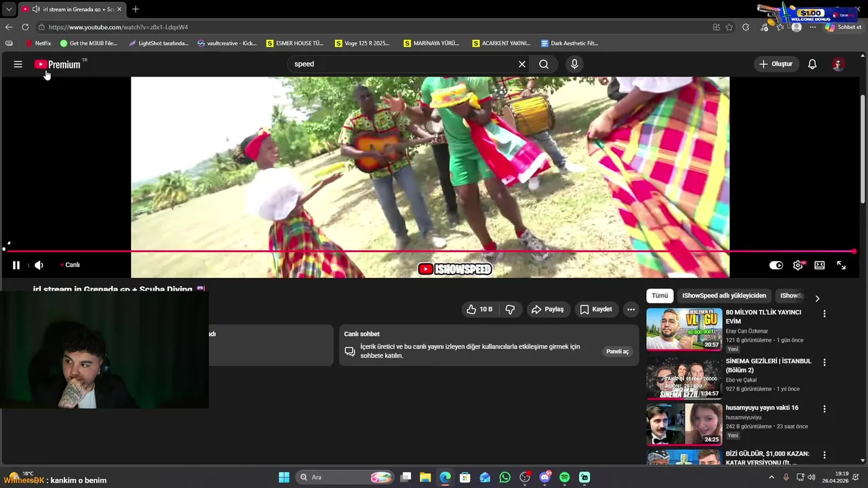Screen dimensions: 868x488
Task: Open the Sohbet et chat button
Action: coord(843,27)
